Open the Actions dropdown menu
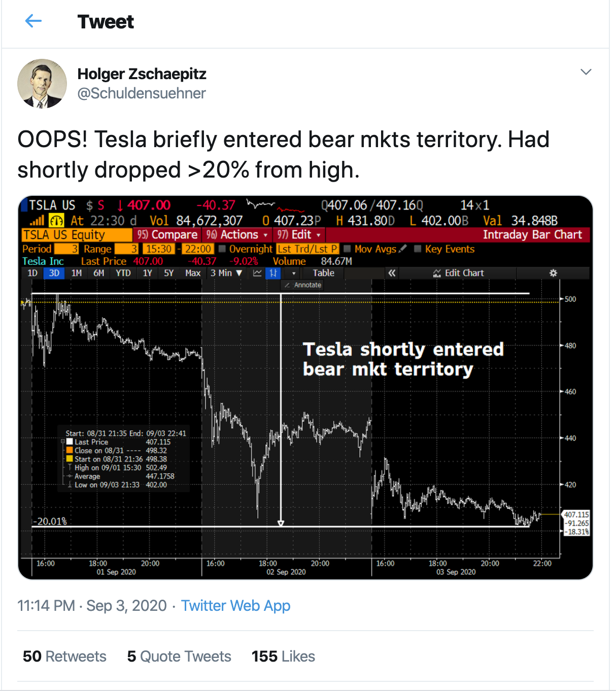The image size is (616, 691). pyautogui.click(x=236, y=234)
